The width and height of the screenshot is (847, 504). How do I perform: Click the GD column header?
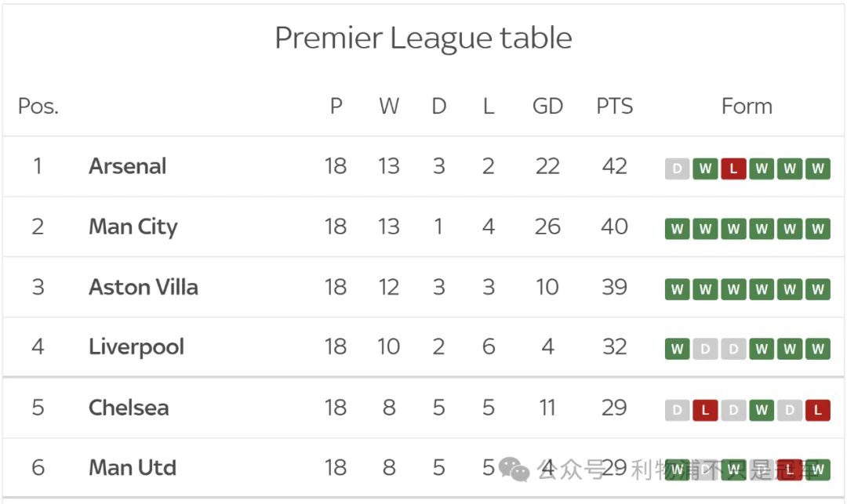point(547,107)
